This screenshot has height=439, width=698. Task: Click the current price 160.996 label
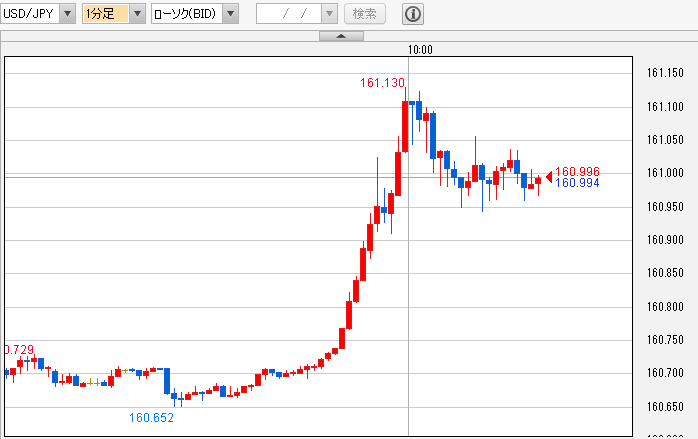(x=577, y=171)
